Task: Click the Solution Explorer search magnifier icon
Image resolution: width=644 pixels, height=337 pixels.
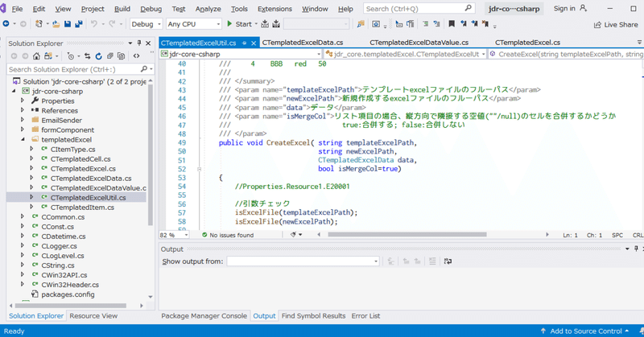Action: [144, 69]
